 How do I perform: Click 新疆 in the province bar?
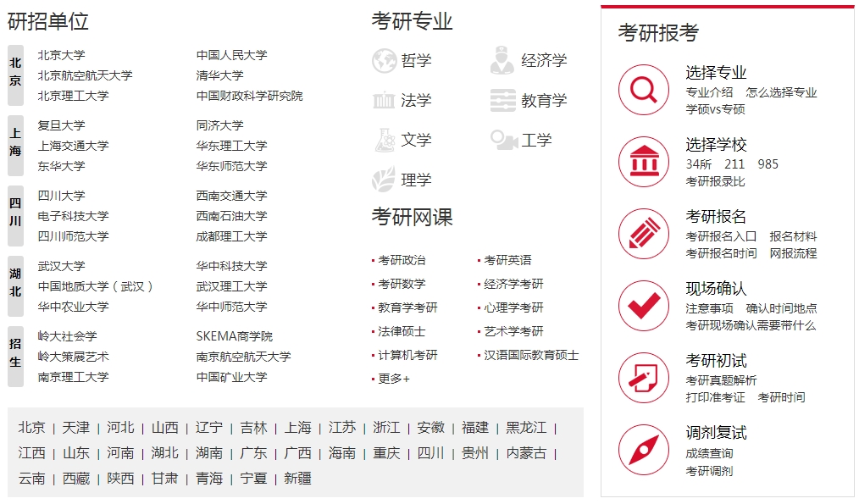click(296, 478)
